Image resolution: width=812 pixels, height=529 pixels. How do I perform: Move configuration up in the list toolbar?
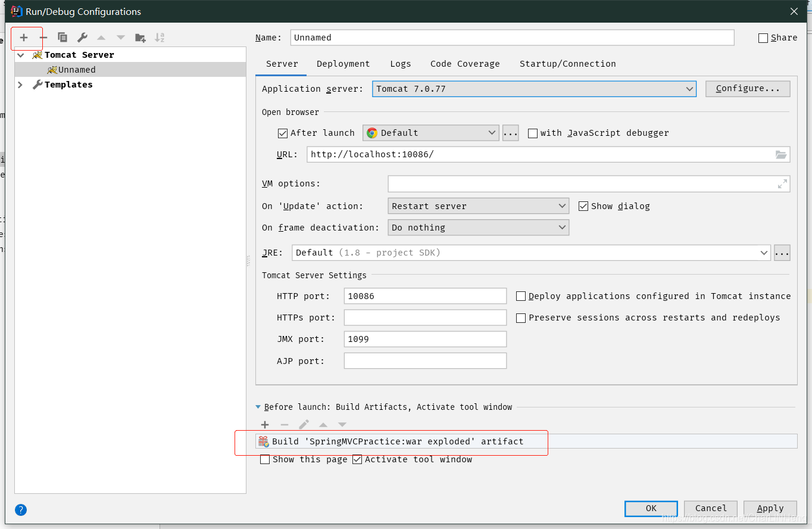point(101,38)
